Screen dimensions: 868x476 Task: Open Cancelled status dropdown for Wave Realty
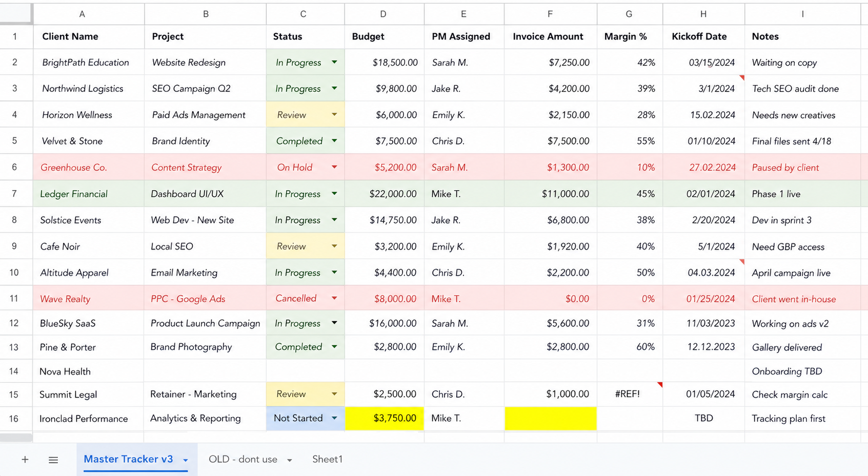334,298
